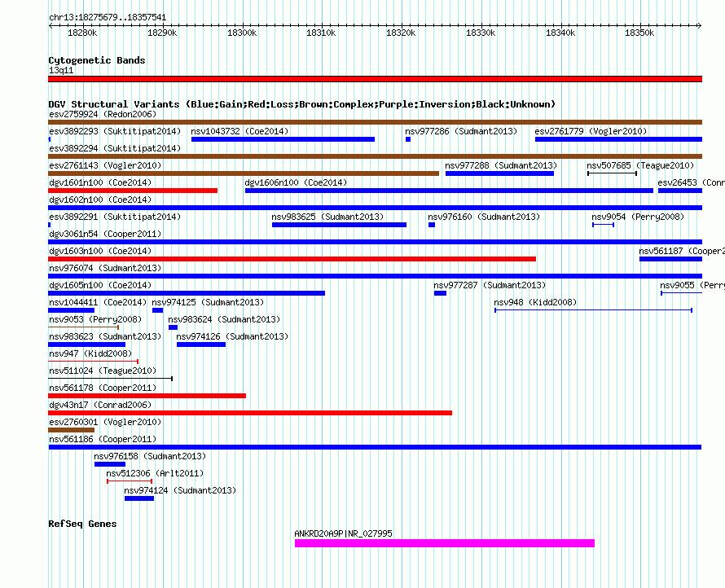This screenshot has height=588, width=725.
Task: Select the nsv947 (Kidd2008) red line
Action: coord(94,362)
